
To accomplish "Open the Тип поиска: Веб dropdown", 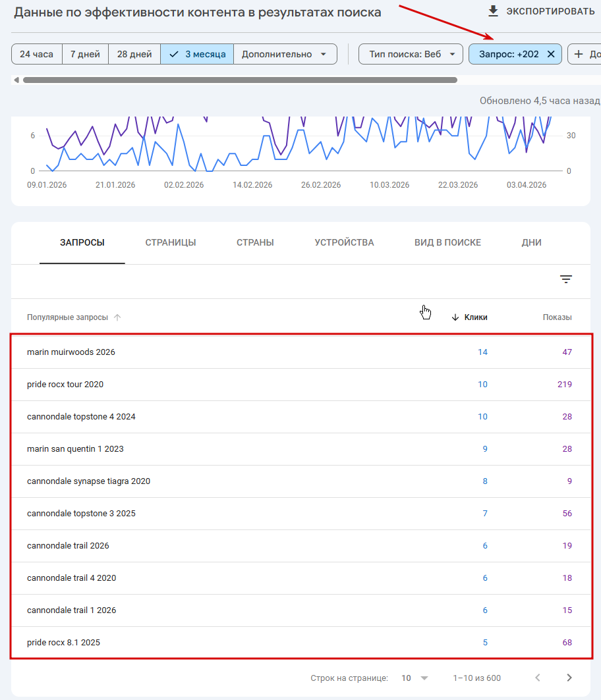I will click(x=411, y=54).
